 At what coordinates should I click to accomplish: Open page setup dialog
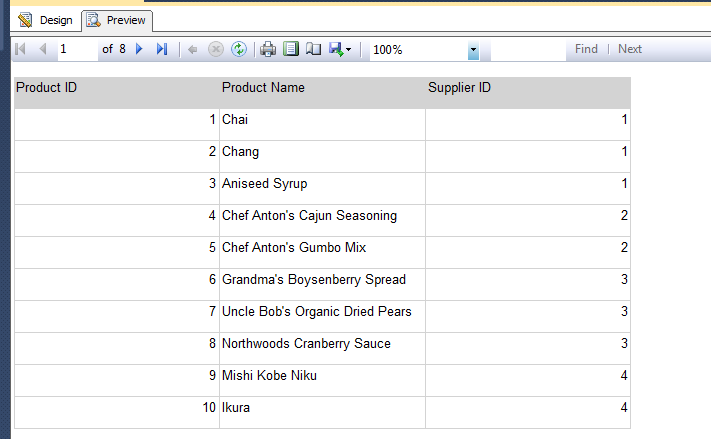point(313,49)
